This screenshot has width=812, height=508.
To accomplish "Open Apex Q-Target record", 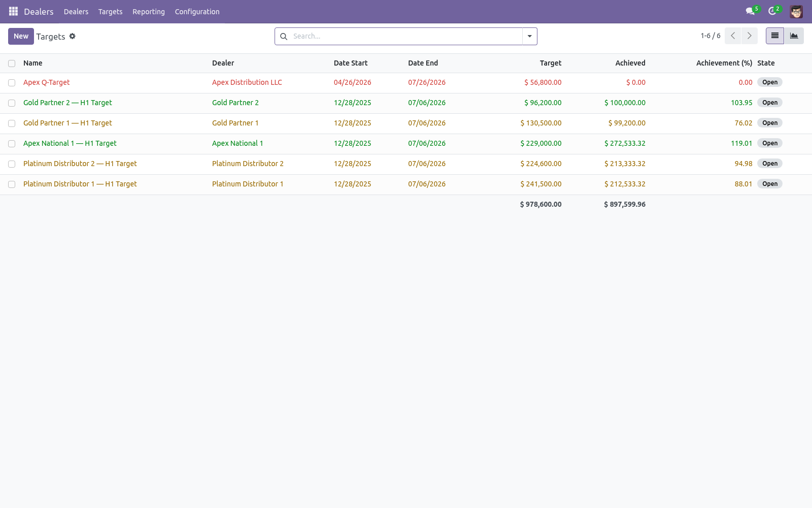I will coord(47,82).
